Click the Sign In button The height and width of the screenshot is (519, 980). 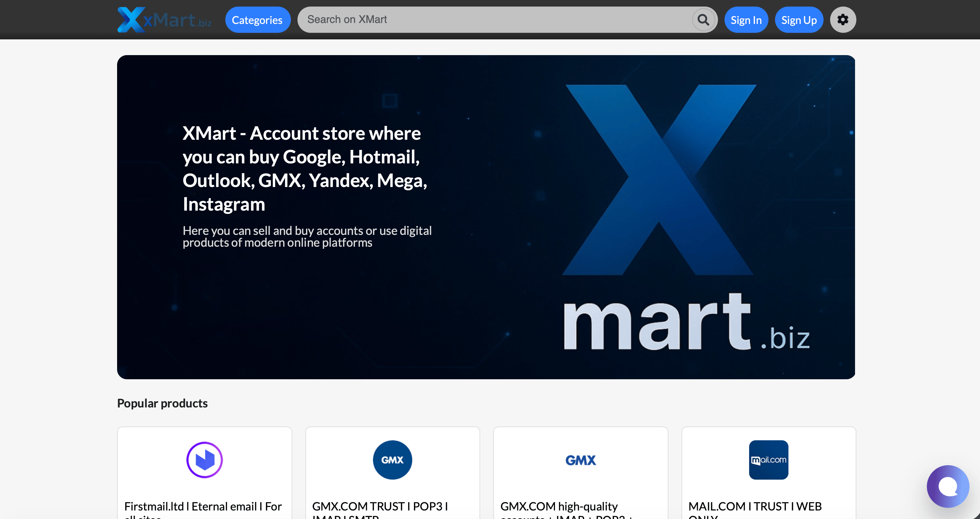[746, 20]
